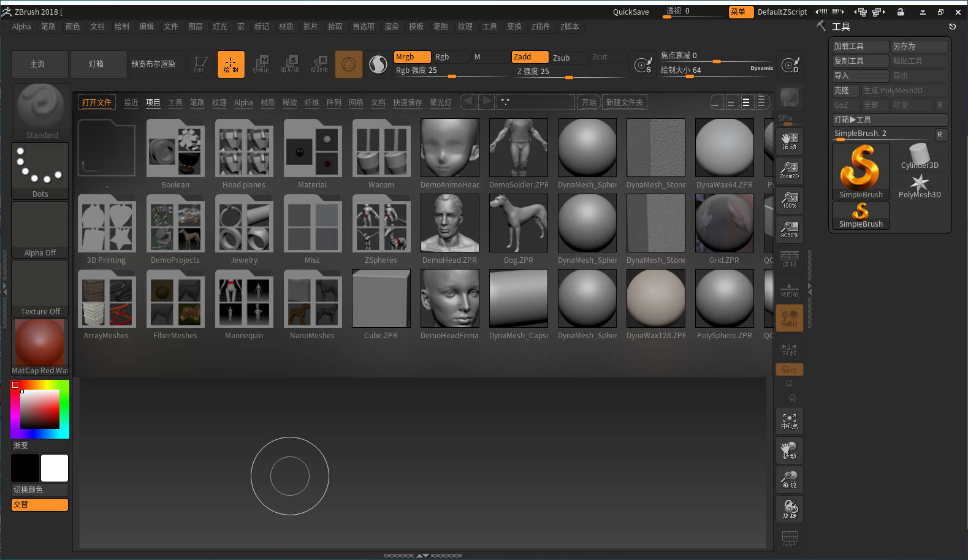Click the LightBox search filter field
968x560 pixels.
(x=536, y=102)
